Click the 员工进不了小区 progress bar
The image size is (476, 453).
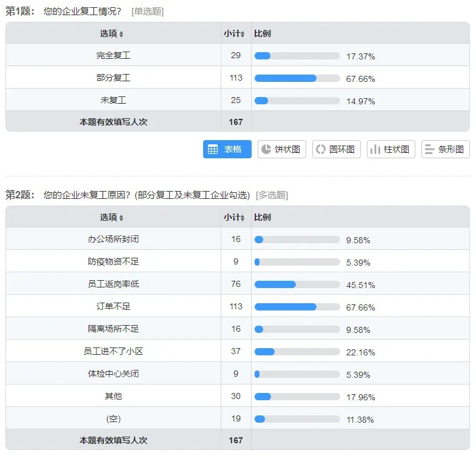297,352
